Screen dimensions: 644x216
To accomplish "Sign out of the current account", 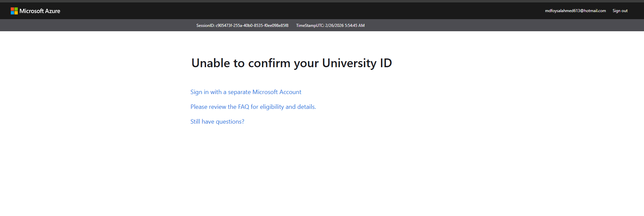I will (x=620, y=11).
